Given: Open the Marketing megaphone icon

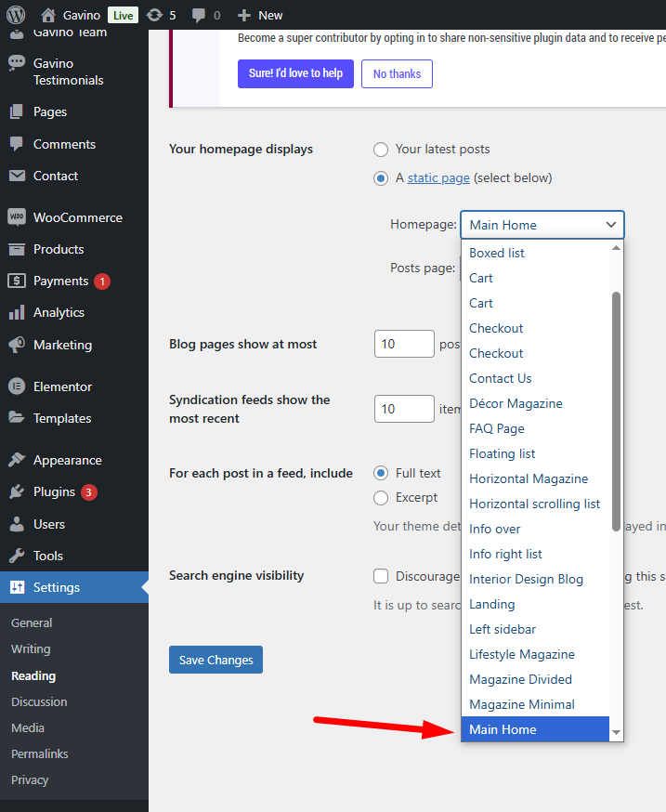Looking at the screenshot, I should 17,345.
